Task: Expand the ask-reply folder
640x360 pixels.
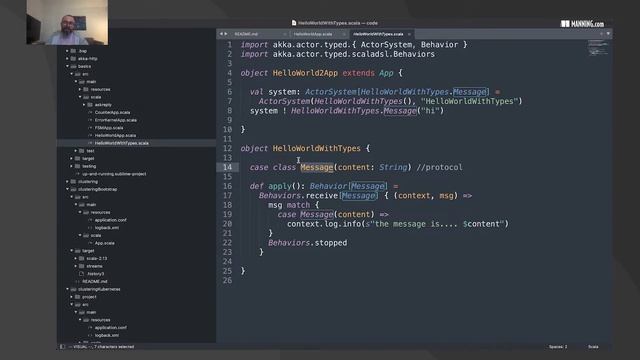Action: coord(84,105)
